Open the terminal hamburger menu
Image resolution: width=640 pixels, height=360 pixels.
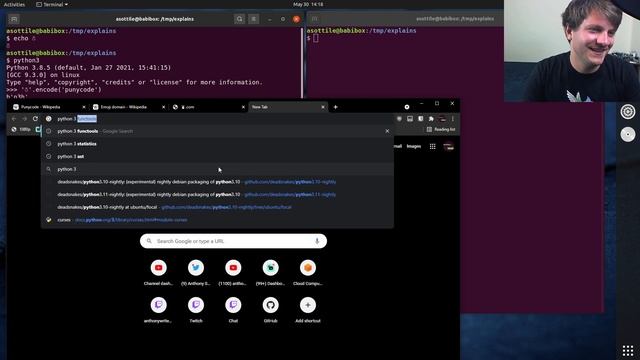click(x=253, y=19)
